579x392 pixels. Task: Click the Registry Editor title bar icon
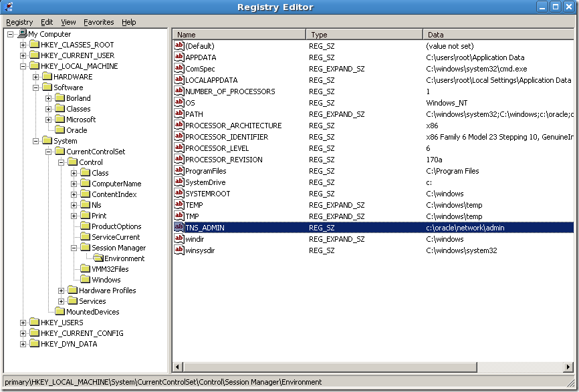[8, 7]
